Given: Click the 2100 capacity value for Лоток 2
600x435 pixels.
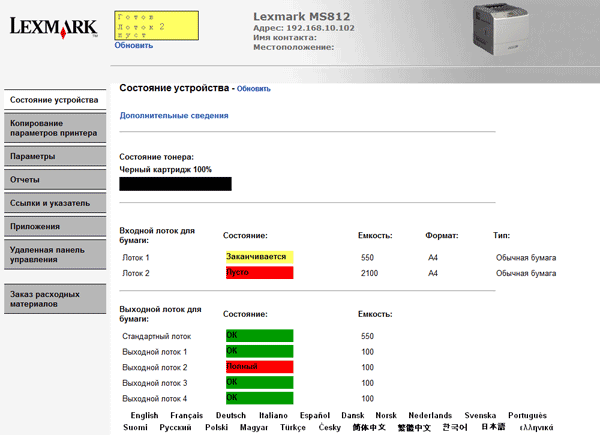Looking at the screenshot, I should pos(369,274).
